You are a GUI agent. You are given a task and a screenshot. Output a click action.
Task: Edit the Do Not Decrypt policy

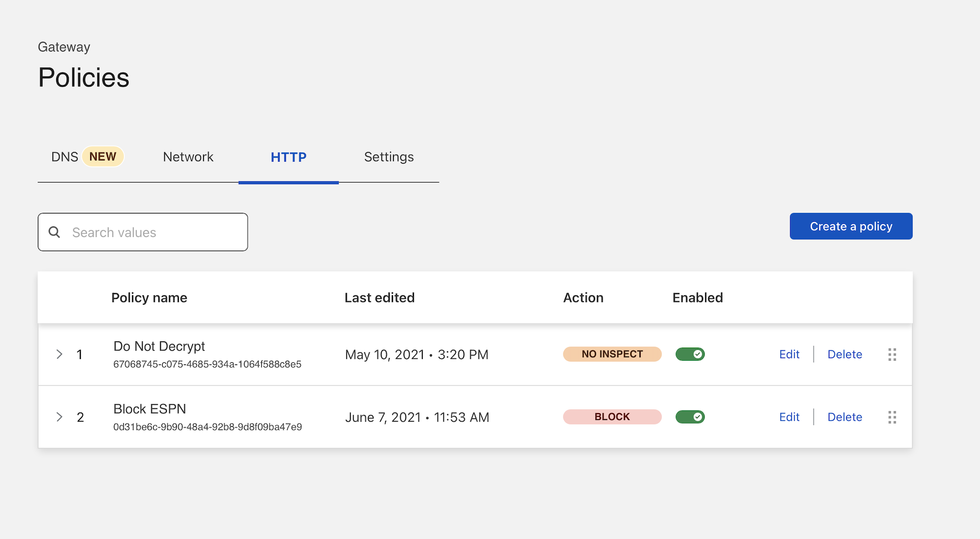(789, 354)
